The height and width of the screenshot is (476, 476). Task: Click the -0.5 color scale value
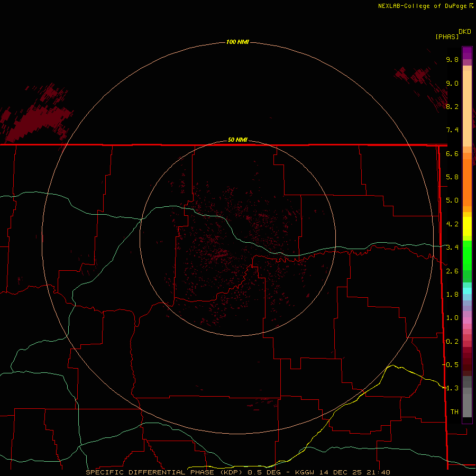pos(451,364)
